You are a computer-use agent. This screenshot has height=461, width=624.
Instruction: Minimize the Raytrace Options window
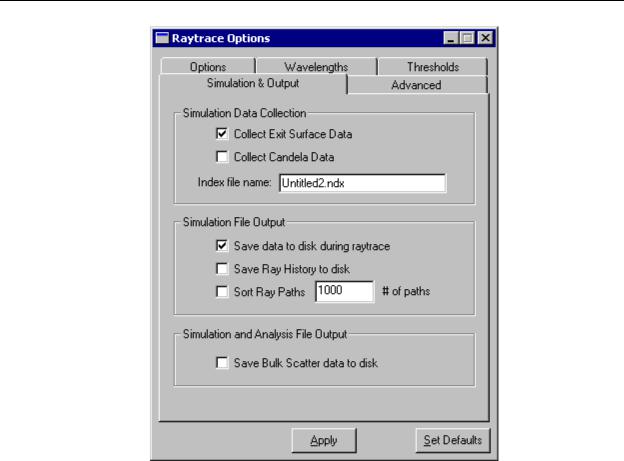(450, 38)
